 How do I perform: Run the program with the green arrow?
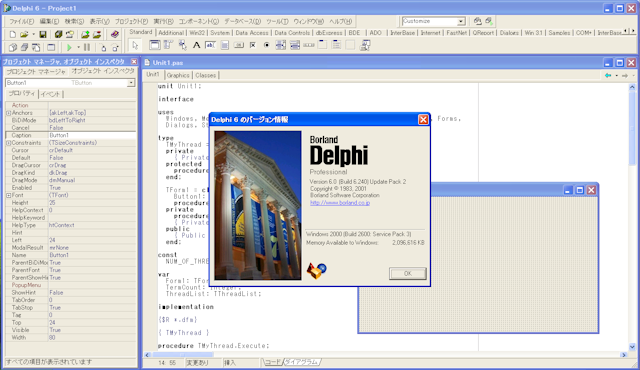pyautogui.click(x=69, y=47)
